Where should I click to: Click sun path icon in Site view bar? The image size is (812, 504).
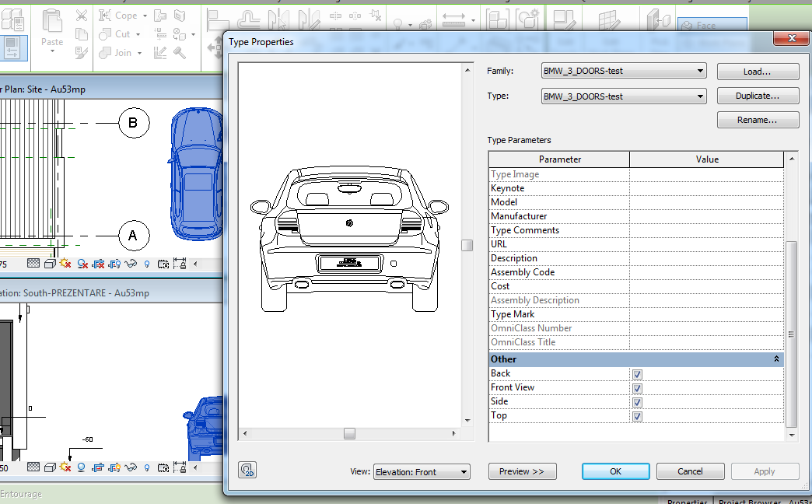coord(65,264)
